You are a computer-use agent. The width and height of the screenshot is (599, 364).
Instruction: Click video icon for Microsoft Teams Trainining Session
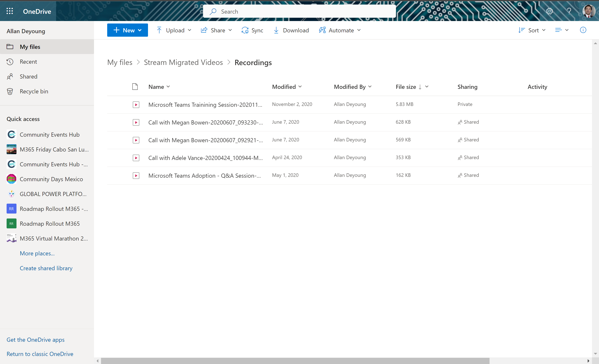click(x=136, y=105)
